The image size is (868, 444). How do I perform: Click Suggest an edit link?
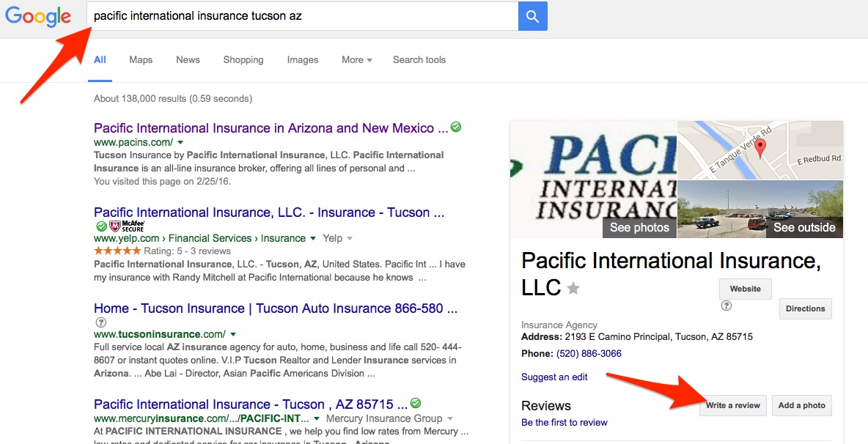[x=555, y=377]
